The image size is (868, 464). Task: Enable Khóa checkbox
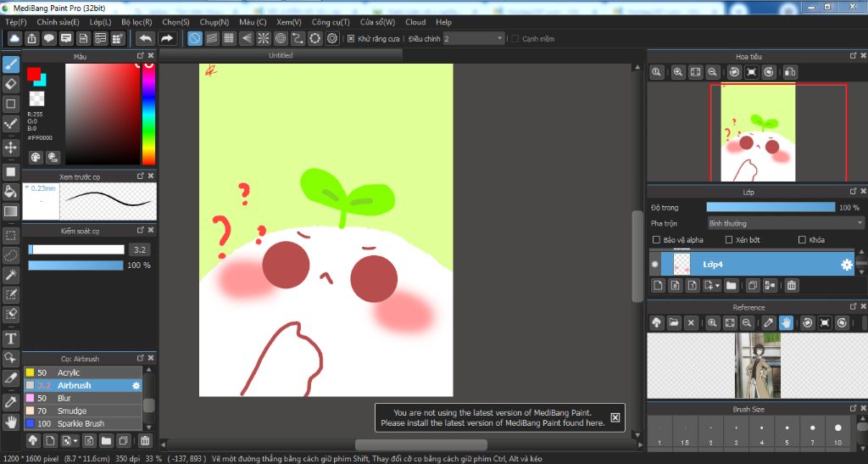802,240
